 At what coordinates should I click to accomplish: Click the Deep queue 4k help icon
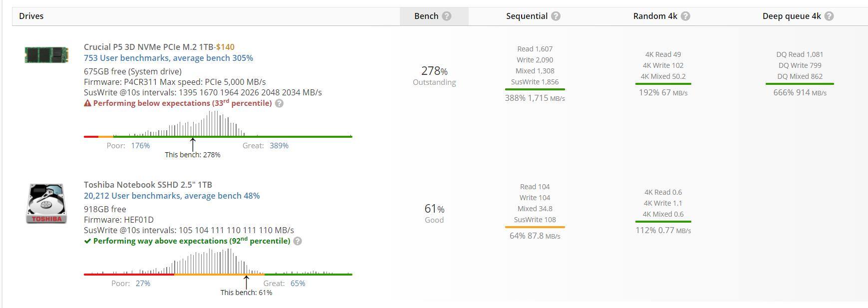[x=829, y=16]
